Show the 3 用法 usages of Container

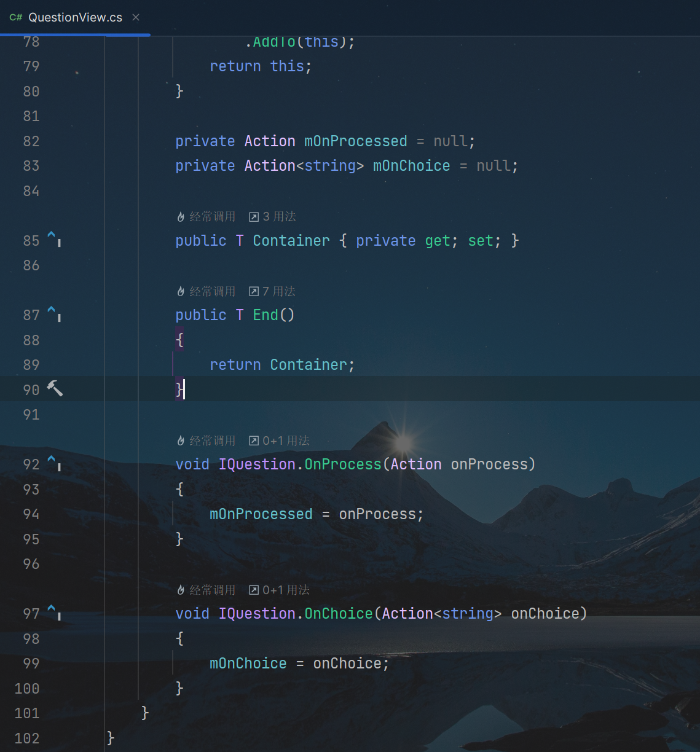272,216
